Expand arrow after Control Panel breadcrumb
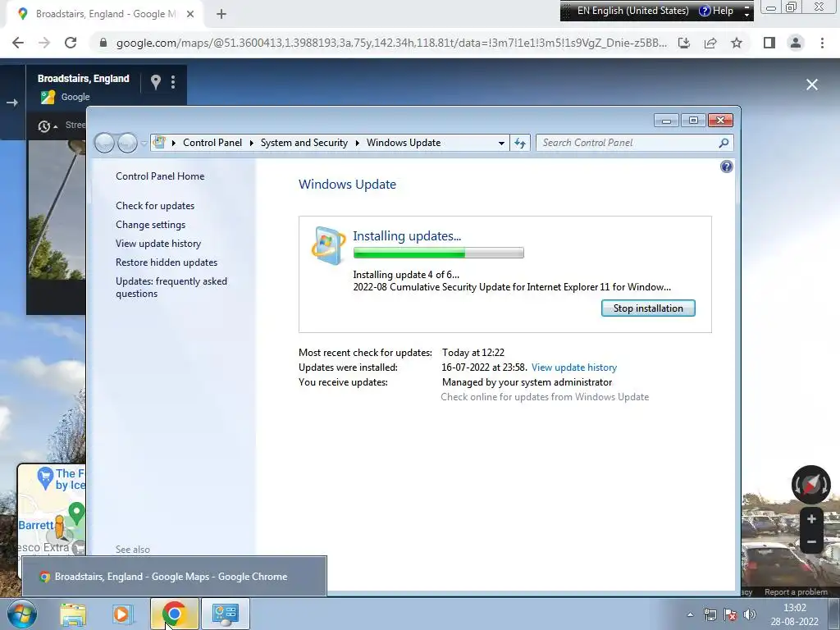Viewport: 840px width, 630px height. tap(251, 143)
